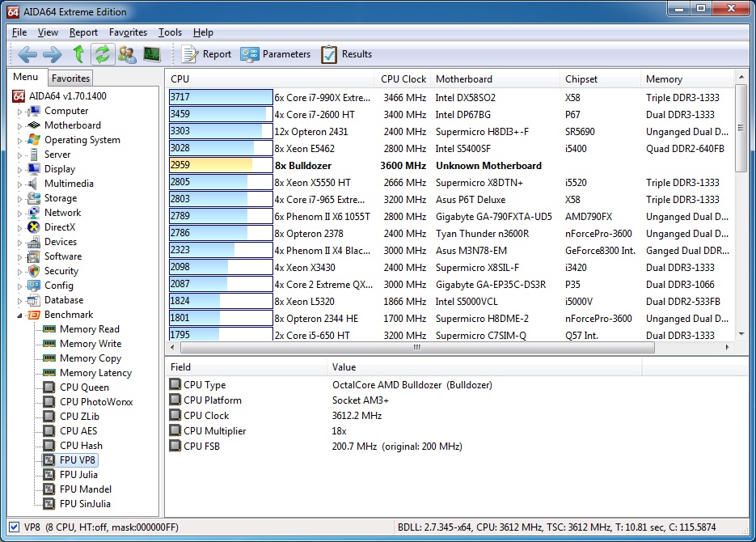This screenshot has width=756, height=542.
Task: Expand the Software tree node
Action: tap(19, 256)
